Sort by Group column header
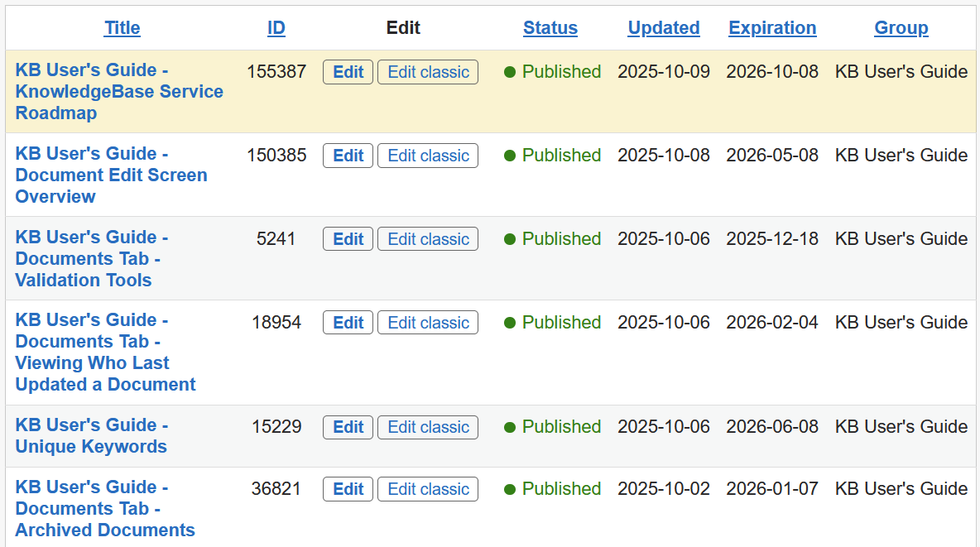Image resolution: width=980 pixels, height=547 pixels. point(901,28)
